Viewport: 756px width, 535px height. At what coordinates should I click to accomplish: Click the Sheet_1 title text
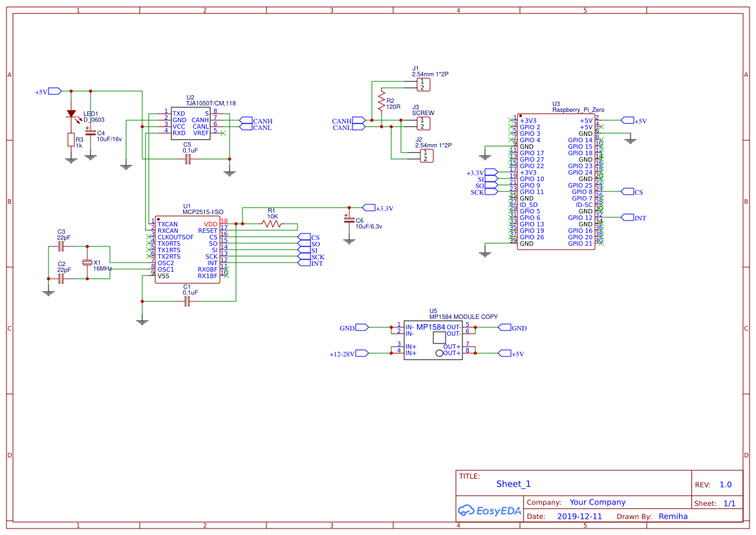pyautogui.click(x=513, y=484)
